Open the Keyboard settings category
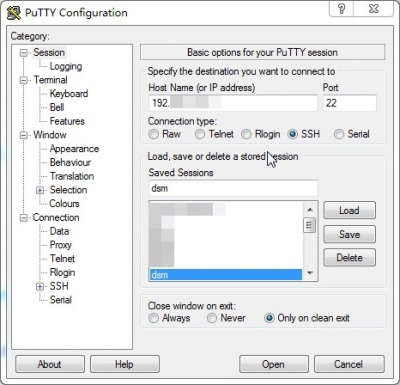 [69, 94]
